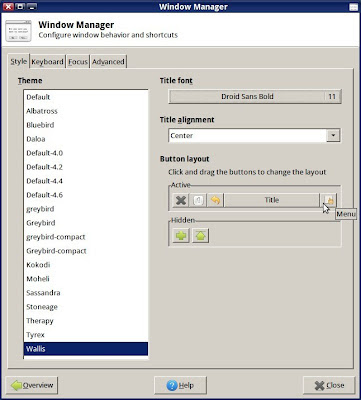Select the Kokodi theme
The image size is (361, 400).
point(86,265)
